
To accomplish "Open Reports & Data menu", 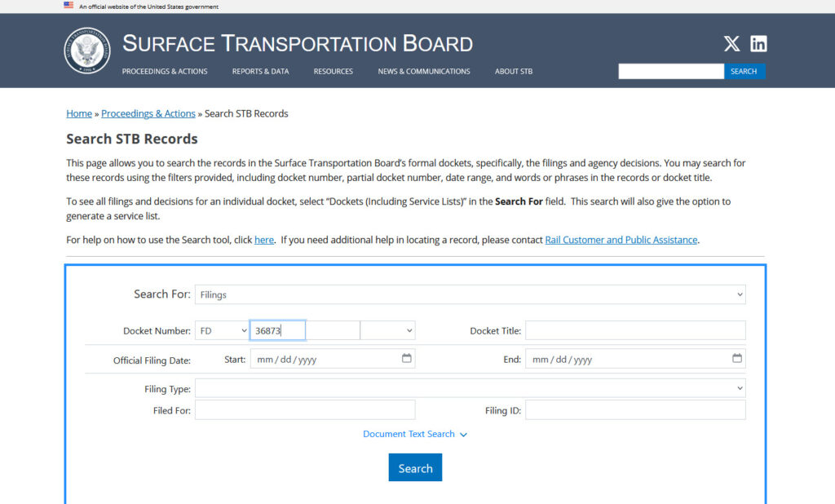I will 260,72.
